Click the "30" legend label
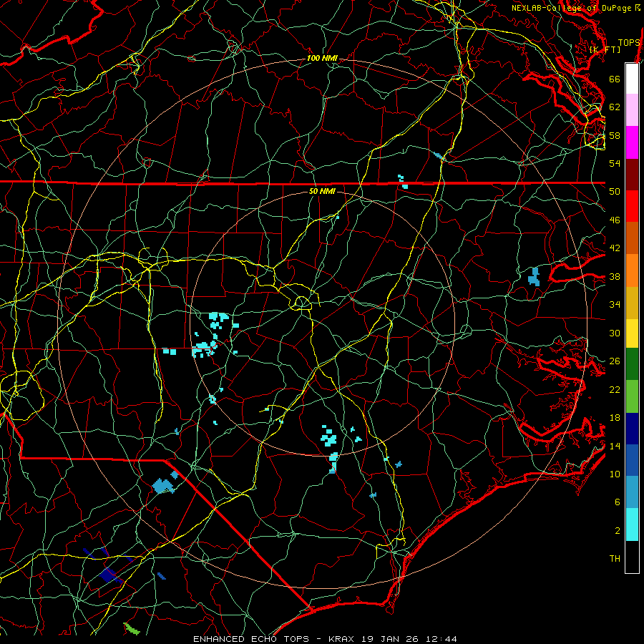This screenshot has width=644, height=644. [615, 333]
